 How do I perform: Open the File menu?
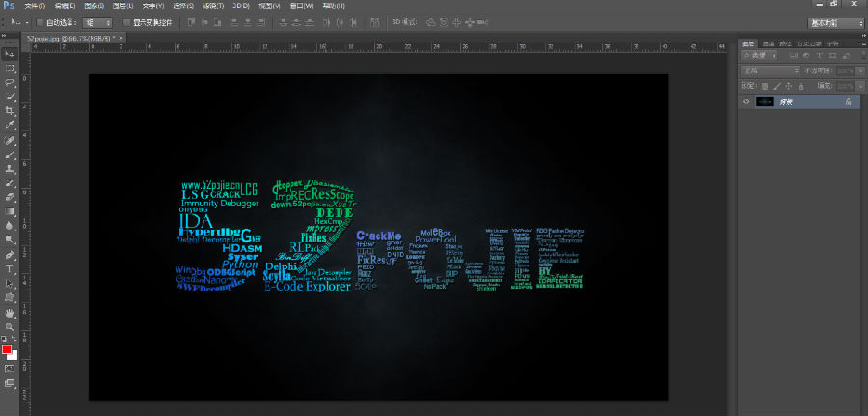(34, 6)
